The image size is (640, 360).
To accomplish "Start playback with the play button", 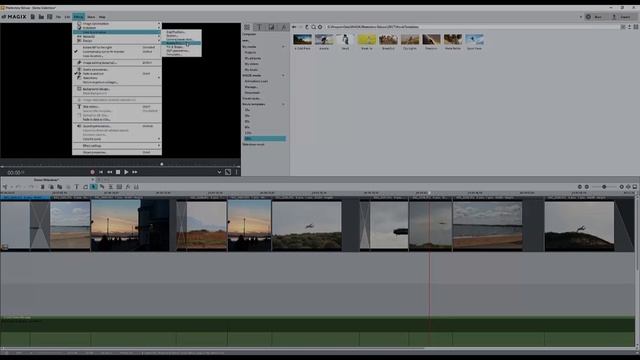I will 126,172.
